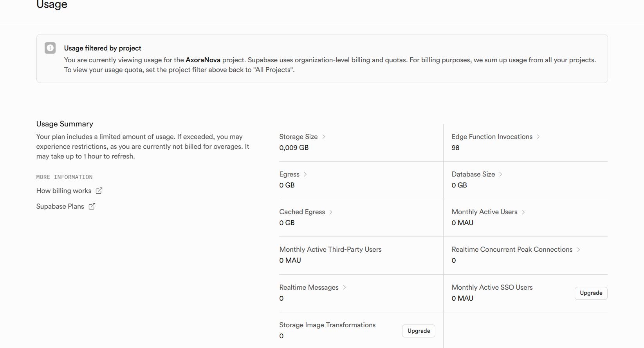The height and width of the screenshot is (348, 644).
Task: Click chevron next to Realtime Concurrent Peak Connections
Action: 579,249
